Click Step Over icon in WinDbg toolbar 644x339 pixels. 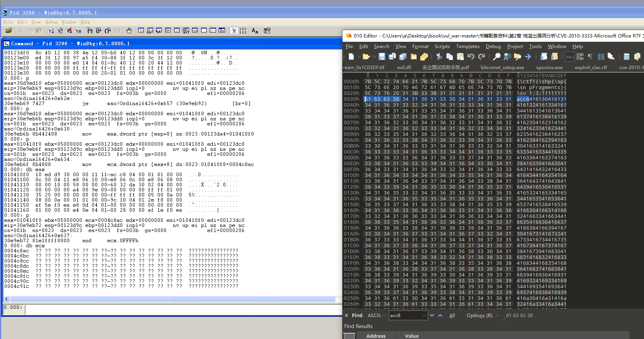(98, 30)
